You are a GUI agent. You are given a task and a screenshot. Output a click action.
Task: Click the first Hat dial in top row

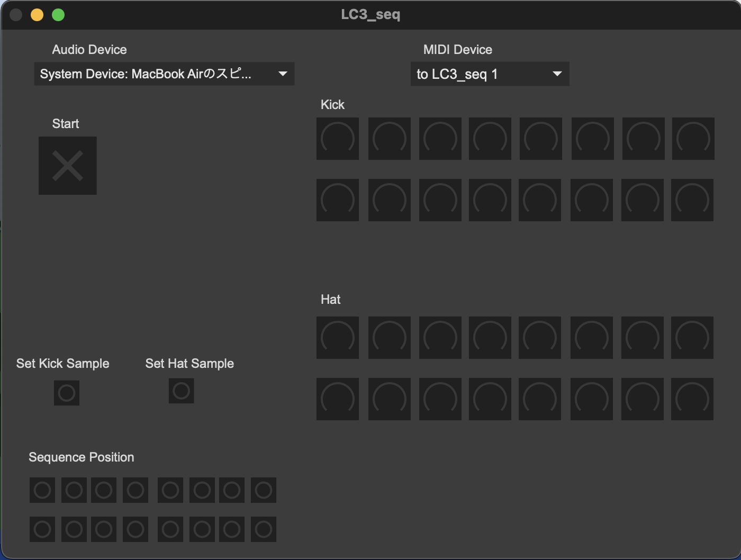pos(338,338)
